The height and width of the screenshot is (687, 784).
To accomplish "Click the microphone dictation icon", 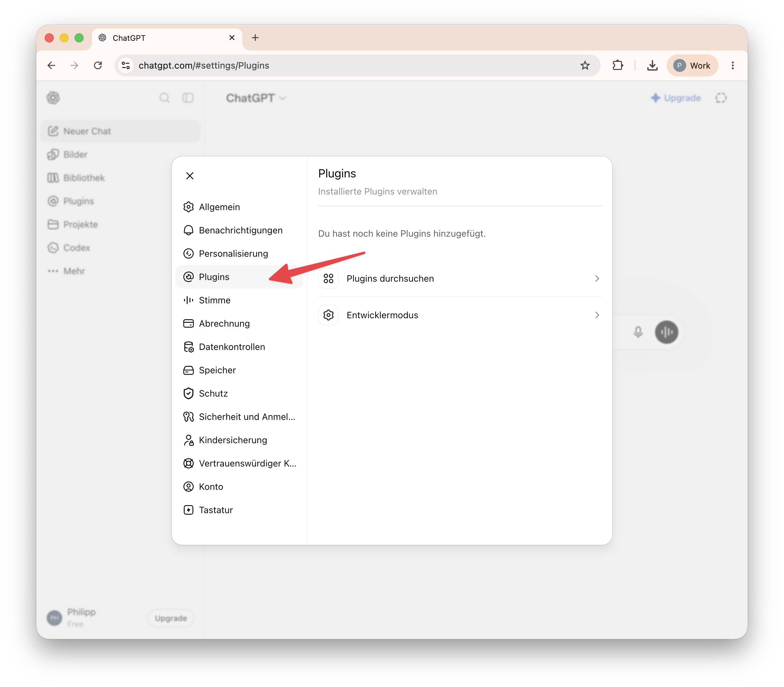I will (638, 332).
